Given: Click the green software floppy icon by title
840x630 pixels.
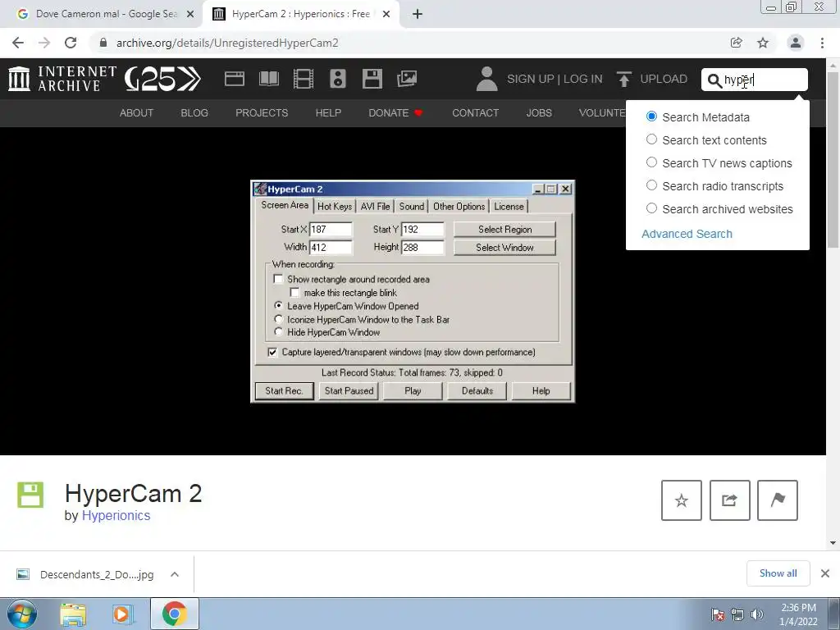Looking at the screenshot, I should click(30, 495).
